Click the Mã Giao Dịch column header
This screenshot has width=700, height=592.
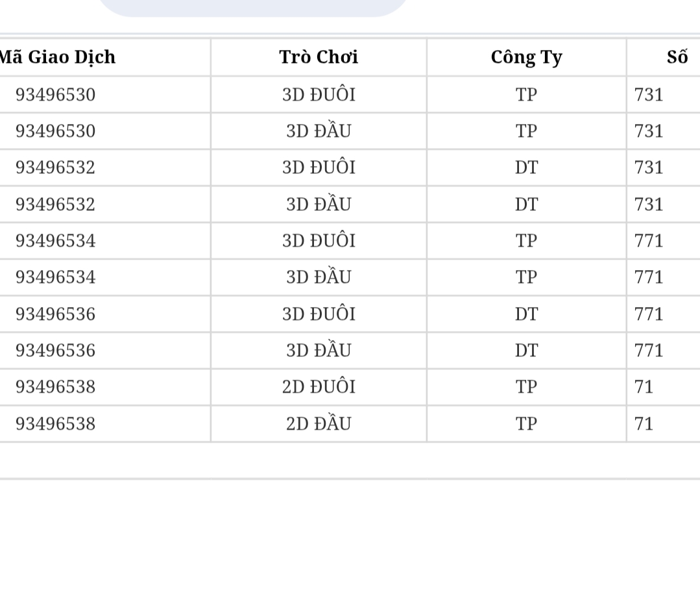point(58,57)
